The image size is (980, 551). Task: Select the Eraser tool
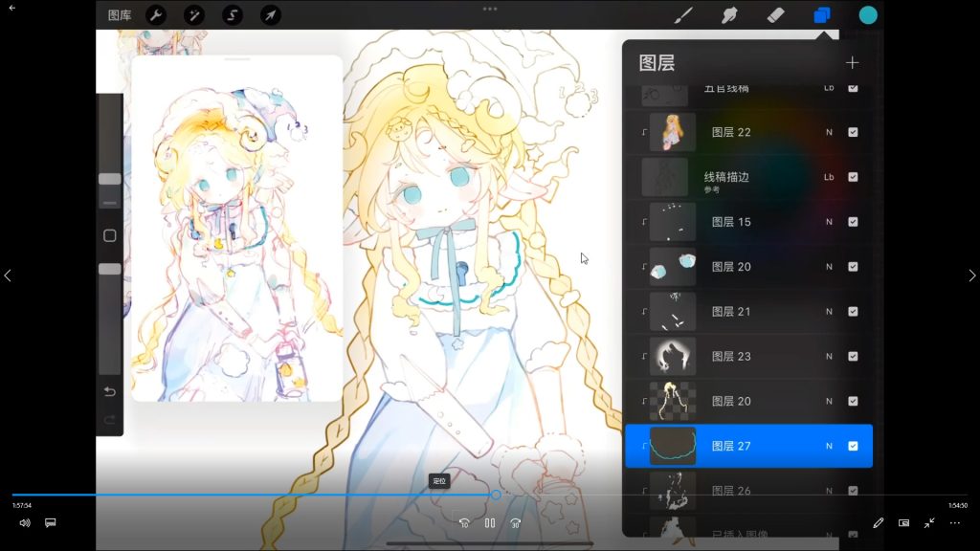click(775, 15)
